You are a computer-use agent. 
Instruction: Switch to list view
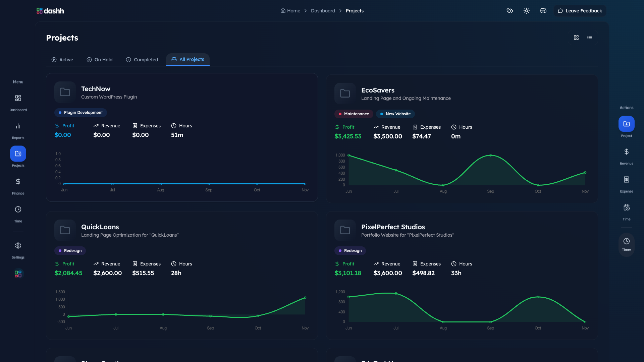click(x=589, y=38)
